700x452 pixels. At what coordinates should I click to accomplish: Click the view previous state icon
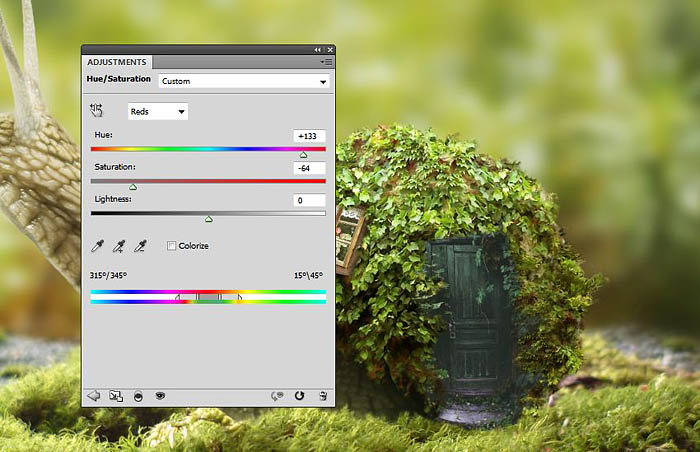coord(278,396)
